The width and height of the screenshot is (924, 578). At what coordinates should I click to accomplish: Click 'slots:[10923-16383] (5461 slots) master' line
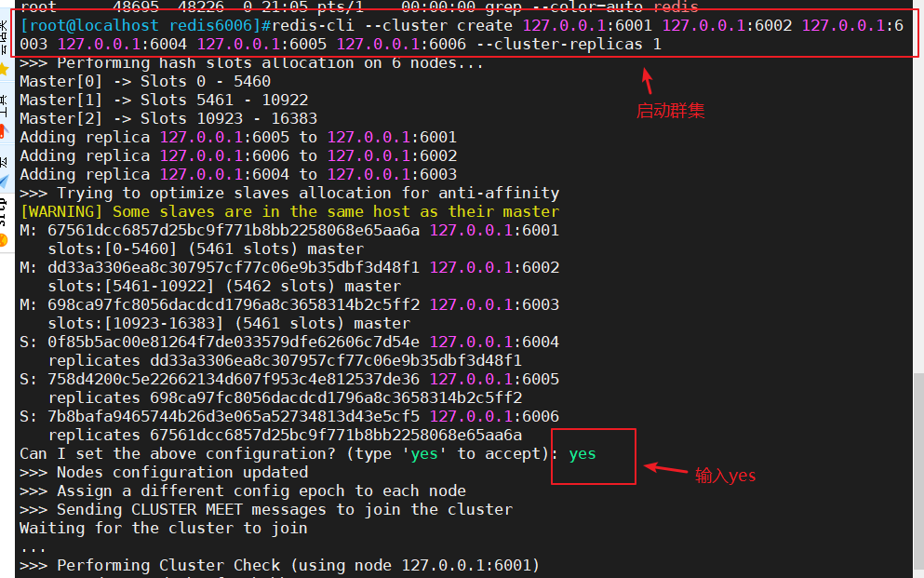229,324
